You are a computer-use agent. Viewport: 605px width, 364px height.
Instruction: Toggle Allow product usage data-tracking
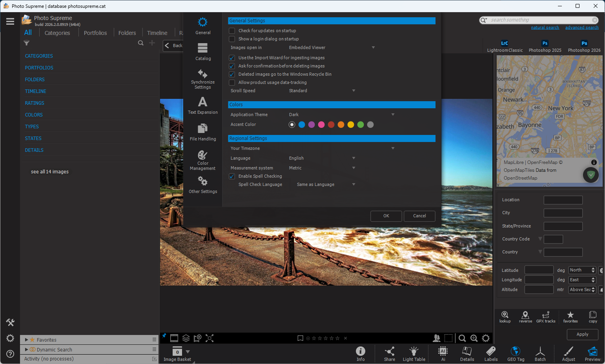pos(232,82)
